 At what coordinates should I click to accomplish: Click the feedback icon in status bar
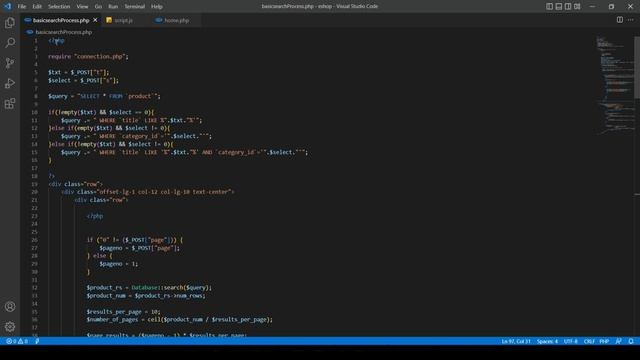point(619,341)
